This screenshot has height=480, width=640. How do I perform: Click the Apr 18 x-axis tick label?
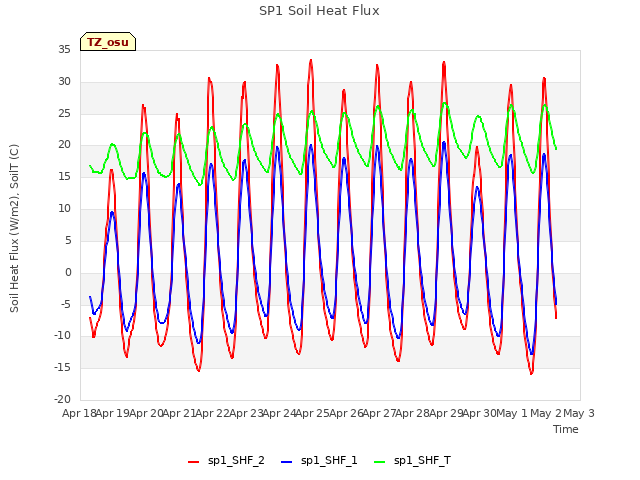tap(79, 413)
